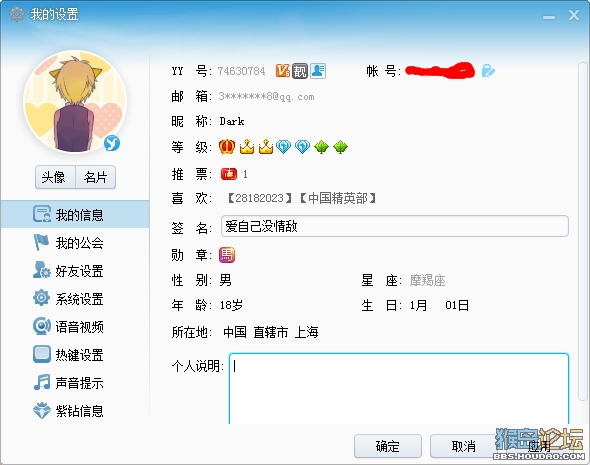The image size is (590, 465).
Task: Click the red 推票 vote icon
Action: point(229,174)
